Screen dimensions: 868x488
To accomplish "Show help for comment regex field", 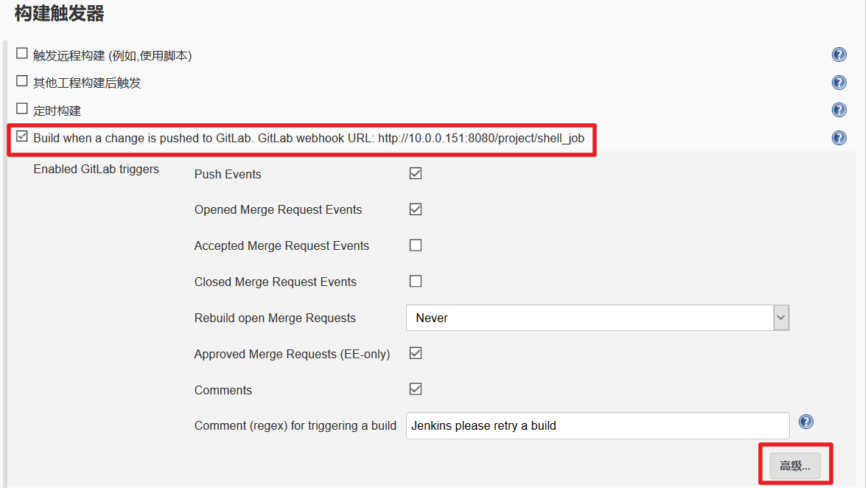I will [x=806, y=422].
